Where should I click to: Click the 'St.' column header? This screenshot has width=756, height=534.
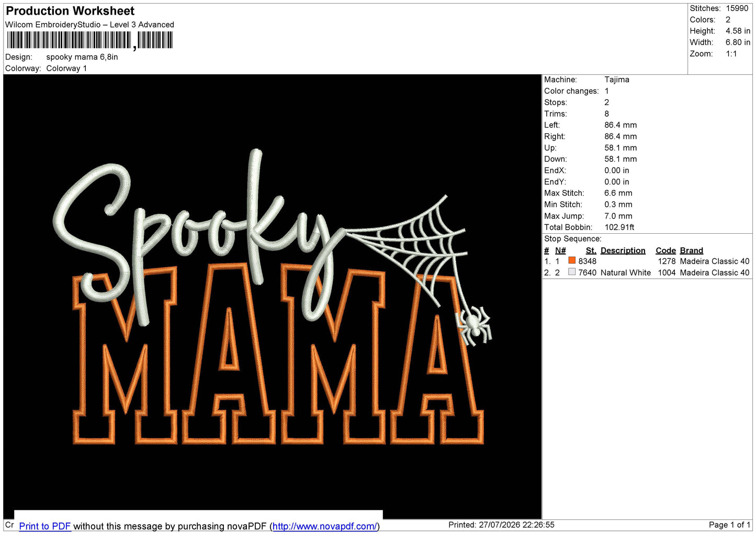click(x=591, y=251)
